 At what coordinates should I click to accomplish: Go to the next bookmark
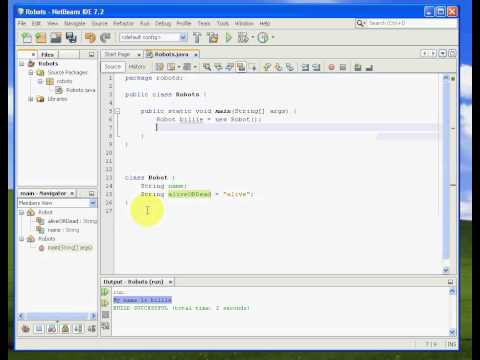tap(278, 67)
